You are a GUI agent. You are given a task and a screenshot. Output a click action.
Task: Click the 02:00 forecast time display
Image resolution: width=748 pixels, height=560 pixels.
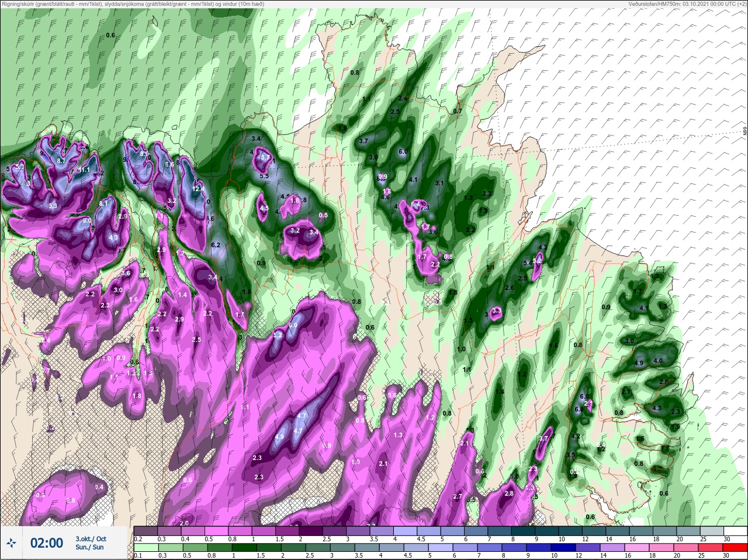click(47, 543)
